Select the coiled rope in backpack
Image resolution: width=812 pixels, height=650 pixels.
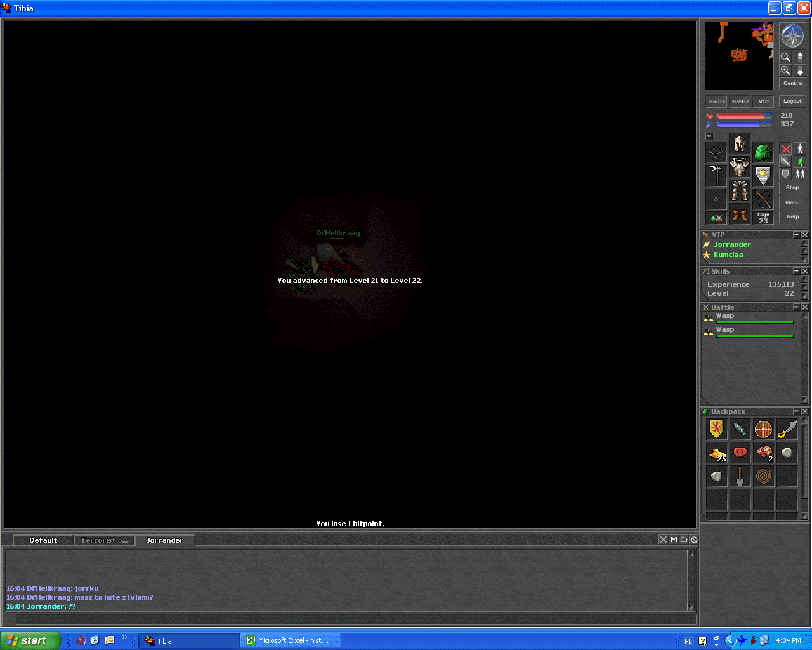[763, 476]
